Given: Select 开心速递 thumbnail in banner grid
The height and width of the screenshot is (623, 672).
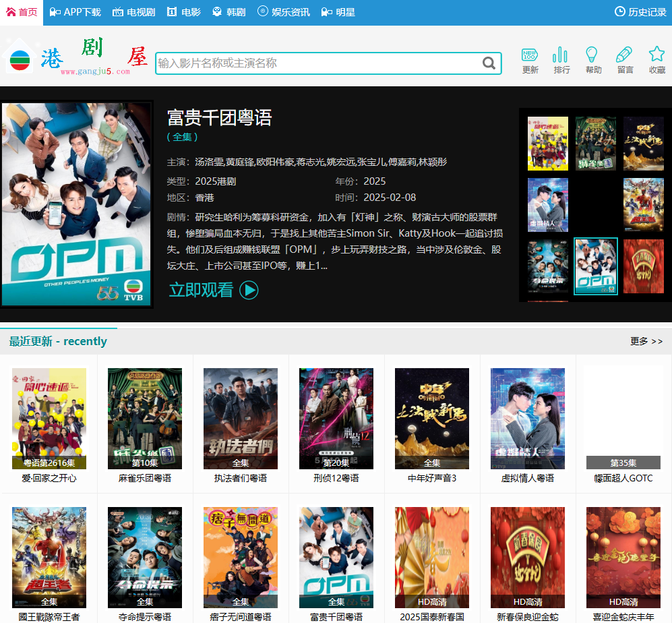Looking at the screenshot, I should point(548,144).
